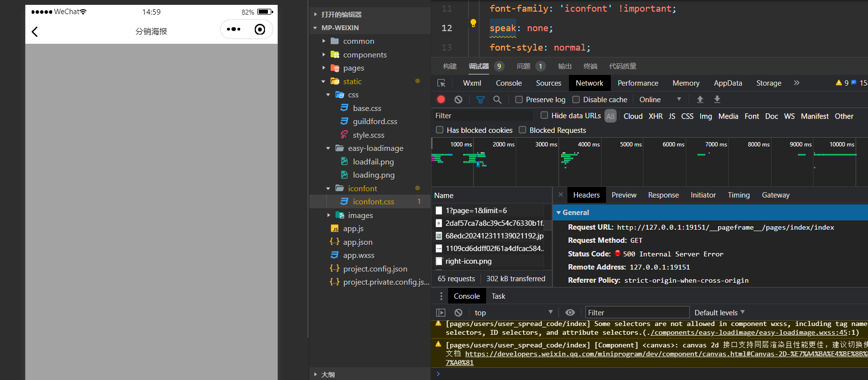Switch to the Task drawer tab
868x380 pixels.
click(498, 296)
